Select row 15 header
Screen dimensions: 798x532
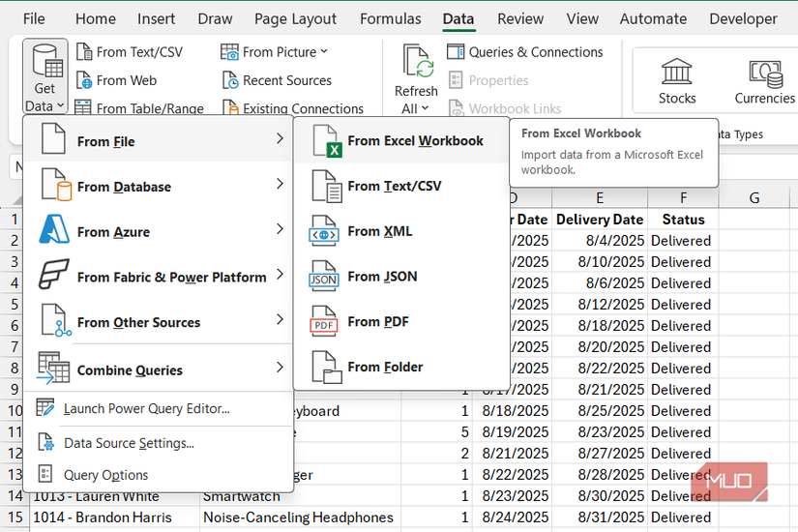pos(15,517)
